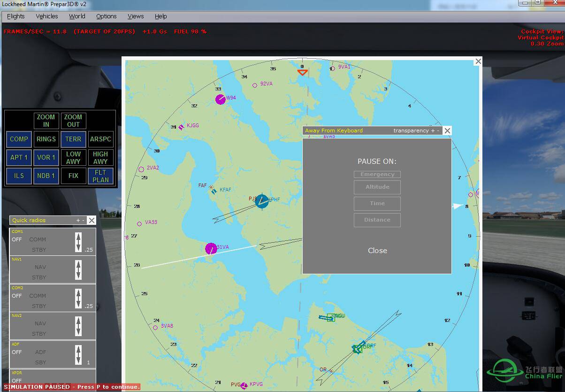This screenshot has width=565, height=392.
Task: Select the KPVG airport symbol
Action: [x=244, y=385]
